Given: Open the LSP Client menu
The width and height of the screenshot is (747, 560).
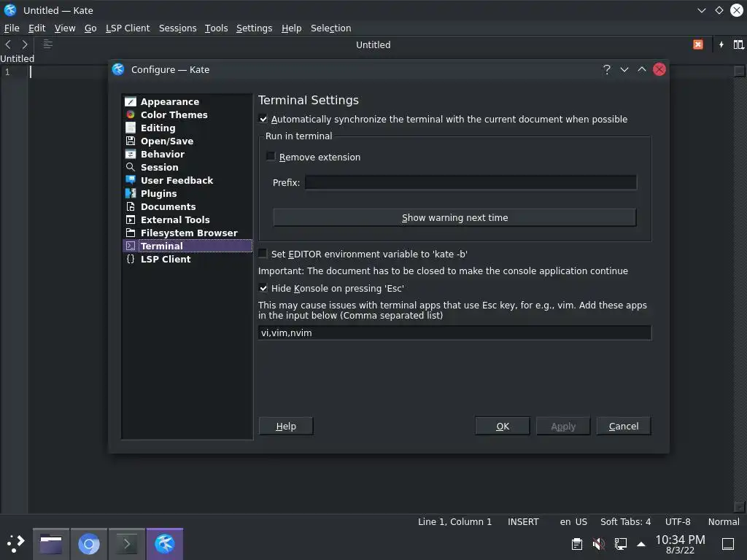Looking at the screenshot, I should (128, 28).
